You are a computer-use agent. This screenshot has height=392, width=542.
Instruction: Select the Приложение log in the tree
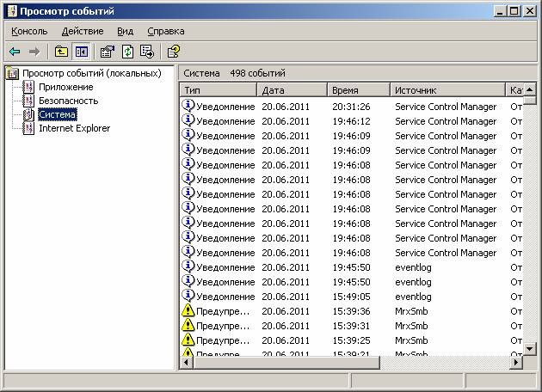click(65, 87)
